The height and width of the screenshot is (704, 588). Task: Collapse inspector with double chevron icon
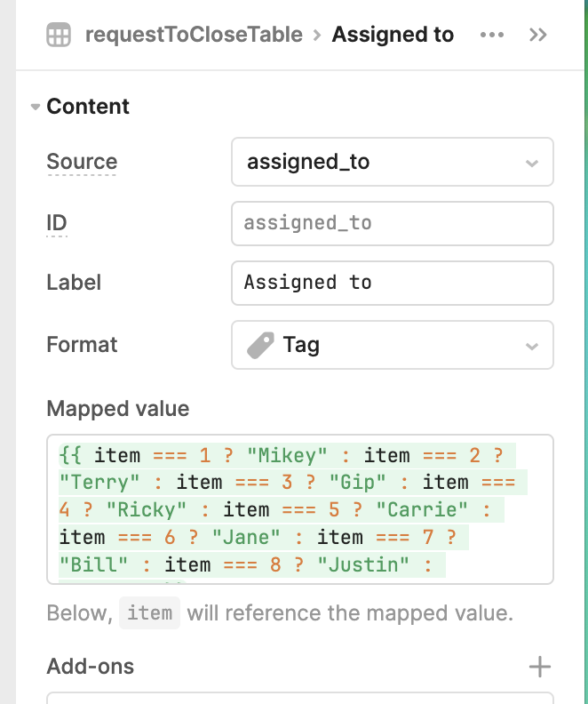537,35
